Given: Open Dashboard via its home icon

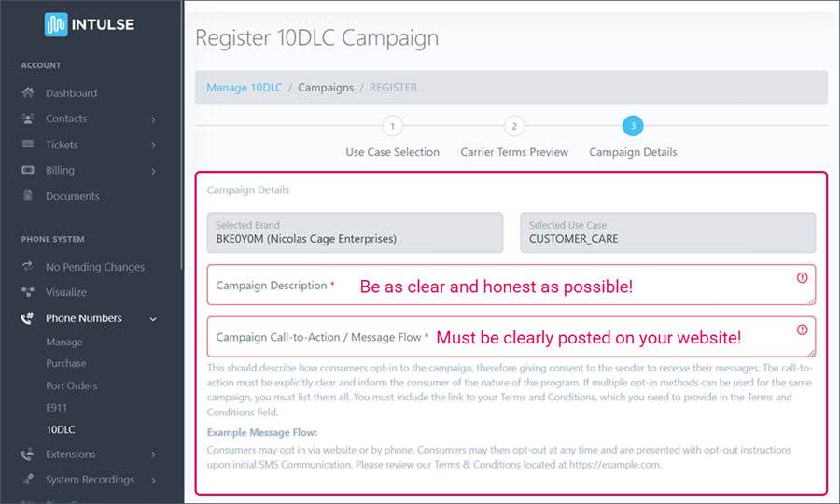Looking at the screenshot, I should [28, 93].
